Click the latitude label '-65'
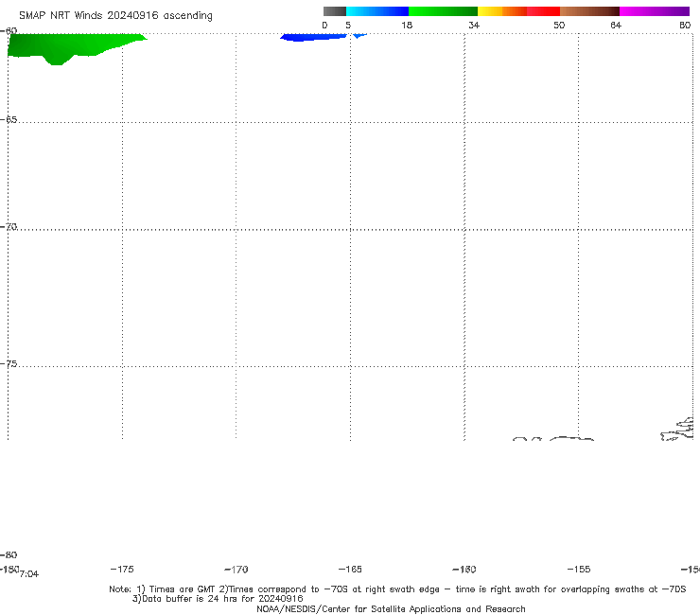The width and height of the screenshot is (700, 615). pyautogui.click(x=9, y=120)
